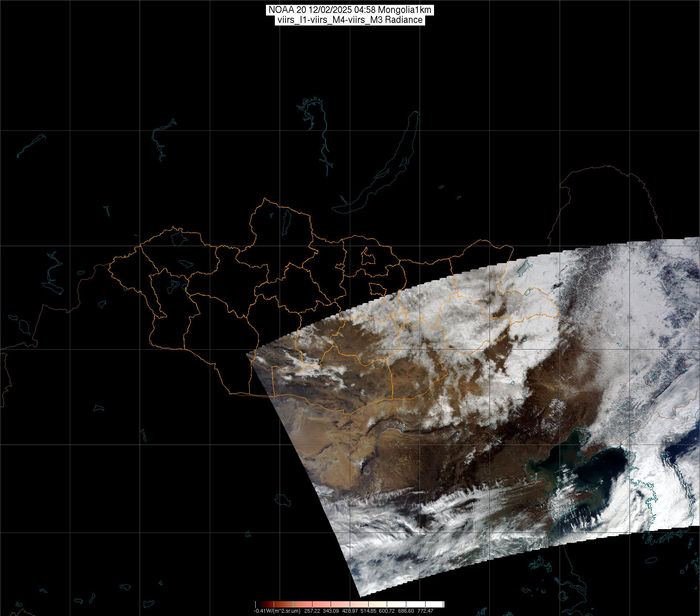Click the colorbar label "-0.41W/(m^2.sr.um)"
The width and height of the screenshot is (700, 616).
click(x=277, y=611)
